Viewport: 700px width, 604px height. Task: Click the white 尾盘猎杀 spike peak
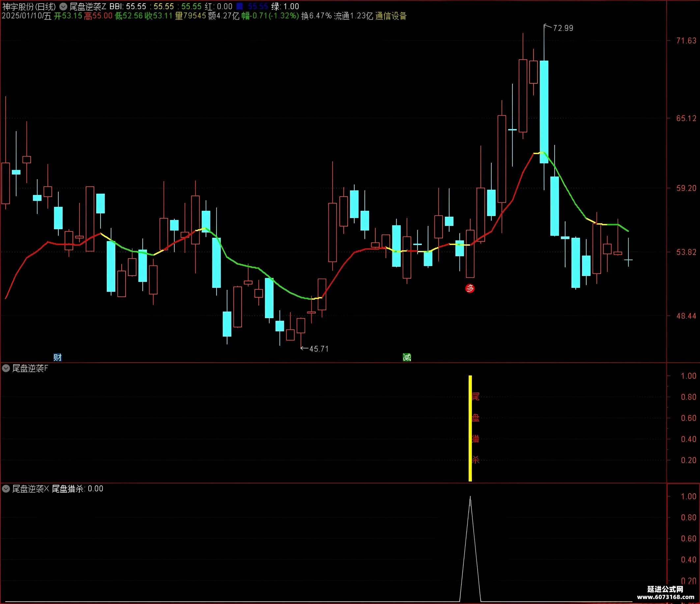pyautogui.click(x=470, y=497)
